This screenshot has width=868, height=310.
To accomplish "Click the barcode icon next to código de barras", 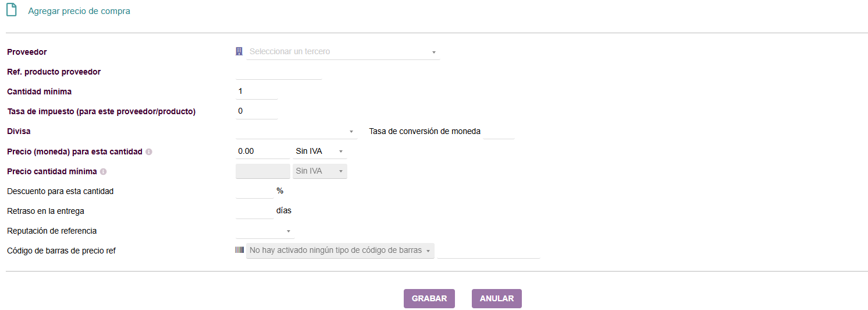I will point(240,250).
